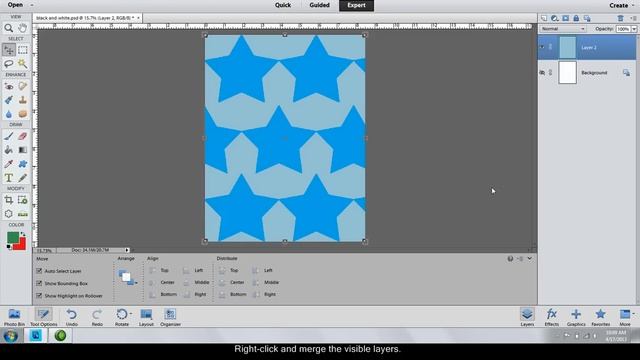The width and height of the screenshot is (640, 360).
Task: Select the Spot Healing Brush tool
Action: coord(23,86)
